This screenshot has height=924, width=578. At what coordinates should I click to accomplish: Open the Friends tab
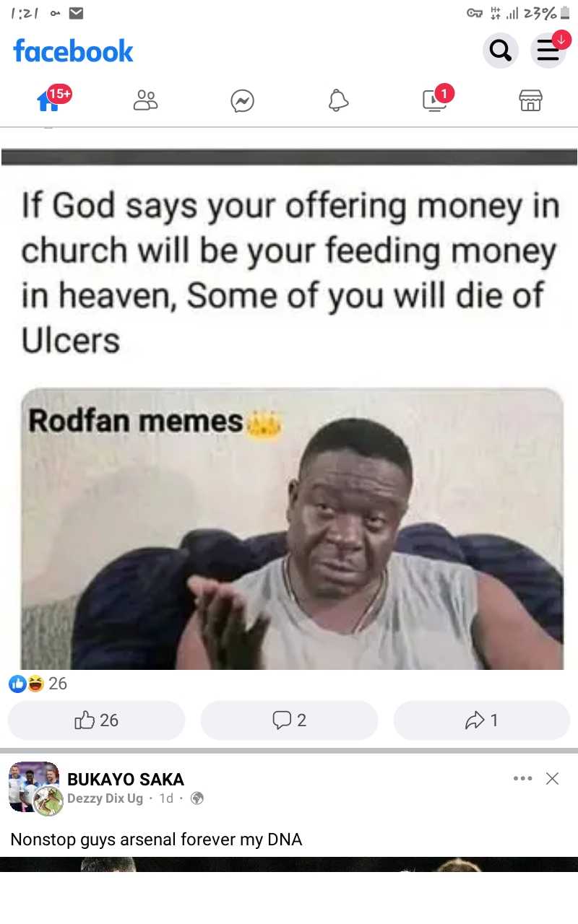click(145, 100)
